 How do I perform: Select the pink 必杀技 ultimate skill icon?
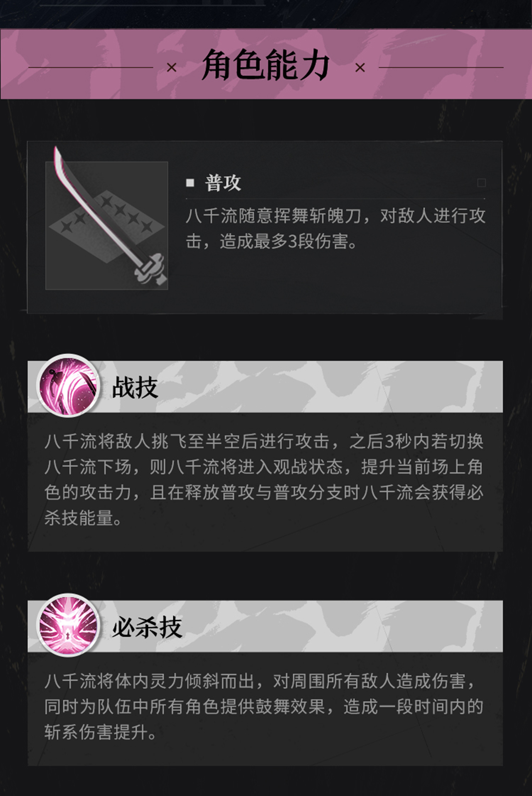[68, 625]
